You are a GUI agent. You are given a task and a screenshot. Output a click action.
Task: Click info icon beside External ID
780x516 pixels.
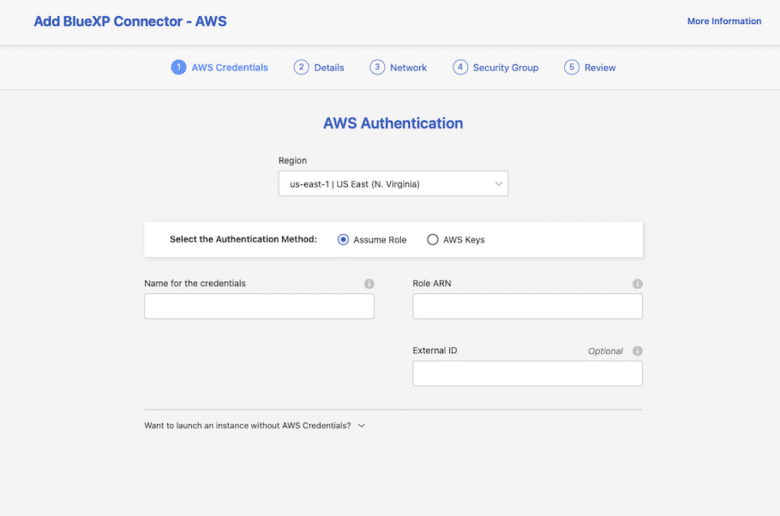click(637, 351)
